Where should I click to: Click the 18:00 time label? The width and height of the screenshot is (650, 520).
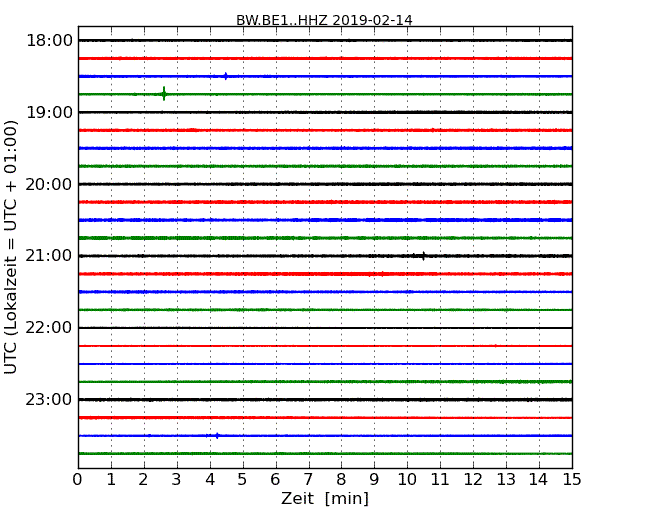point(49,41)
